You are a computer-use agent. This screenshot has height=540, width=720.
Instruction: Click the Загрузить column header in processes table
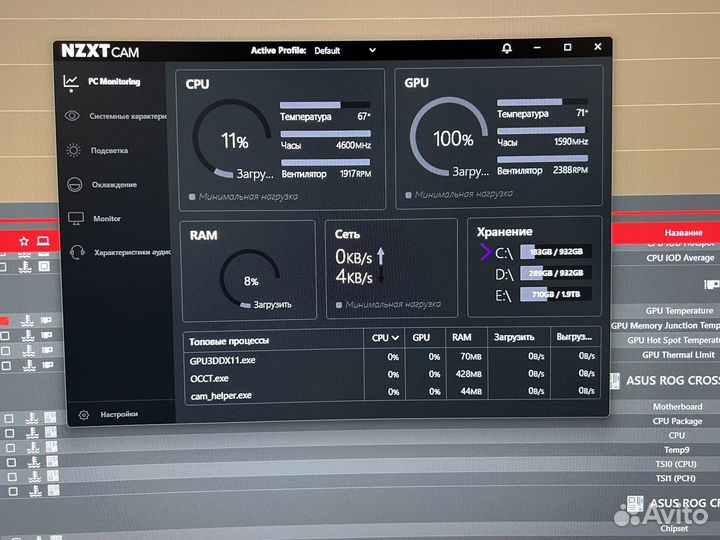[514, 338]
